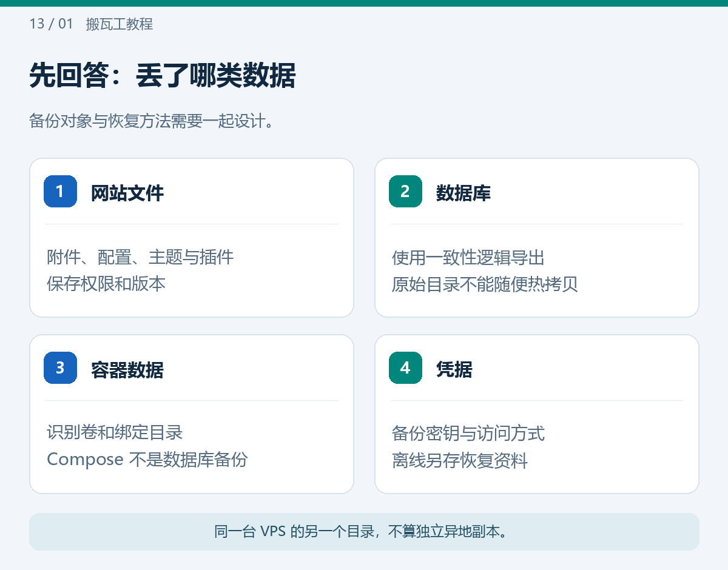Click the line 原始目录不能随便热拷贝
This screenshot has height=570, width=728.
click(485, 284)
